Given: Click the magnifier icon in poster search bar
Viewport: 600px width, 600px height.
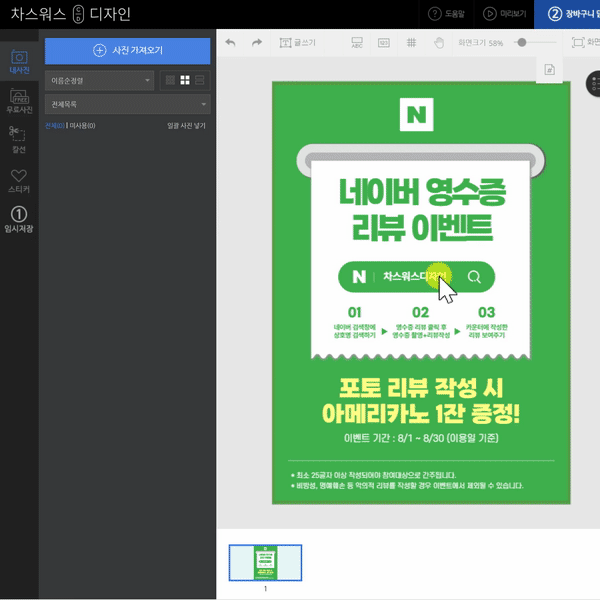Looking at the screenshot, I should (474, 277).
